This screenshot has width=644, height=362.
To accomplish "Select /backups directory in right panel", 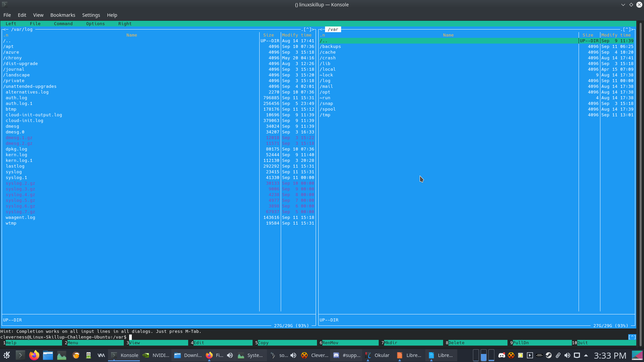I will pyautogui.click(x=330, y=47).
